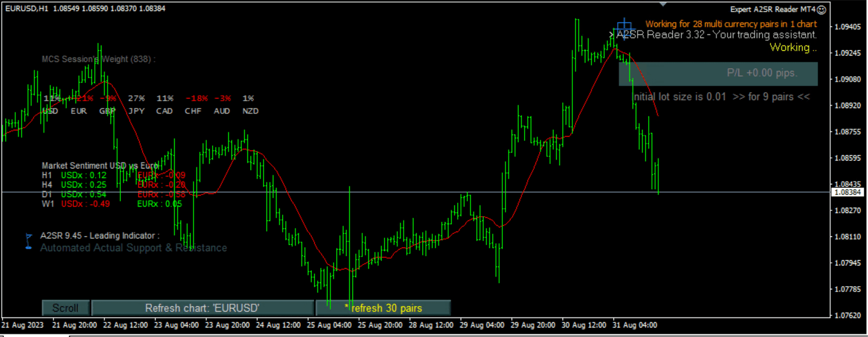Viewport: 868px width, 337px height.
Task: Click the chart shift triangle marker at top
Action: (x=663, y=4)
